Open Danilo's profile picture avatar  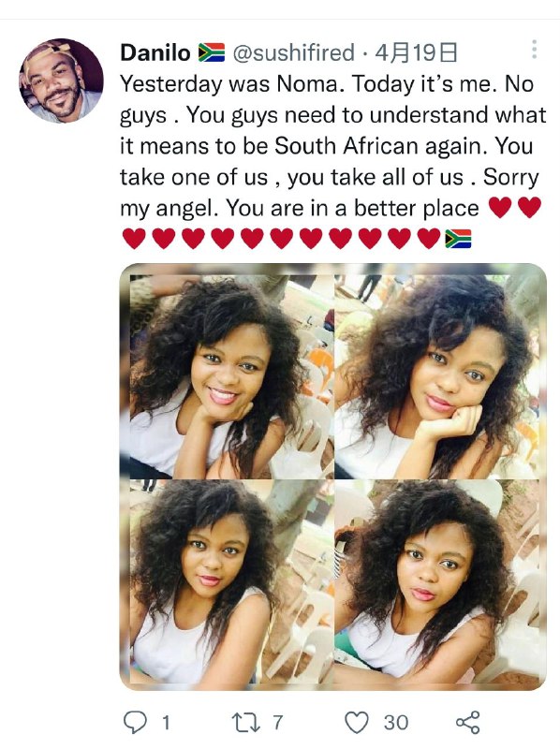click(x=61, y=81)
